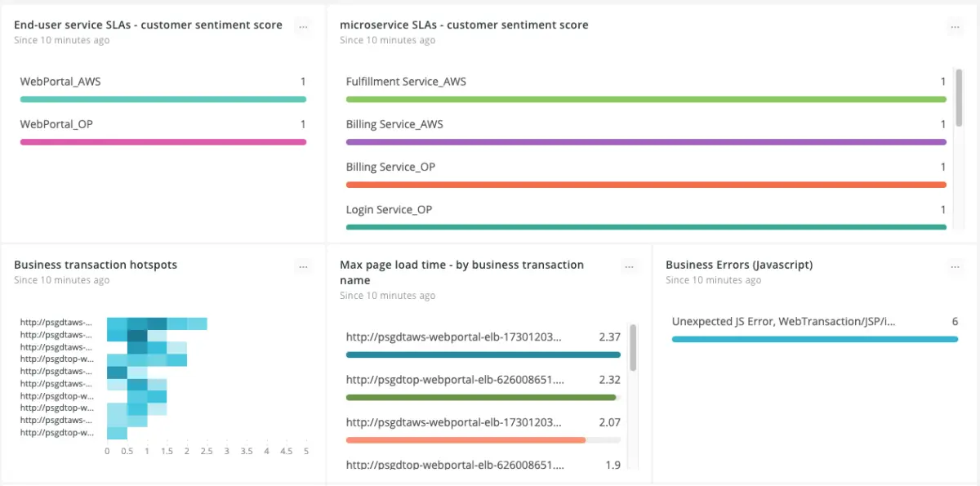
Task: Click Fulfillment Service_AWS entry
Action: click(x=646, y=89)
